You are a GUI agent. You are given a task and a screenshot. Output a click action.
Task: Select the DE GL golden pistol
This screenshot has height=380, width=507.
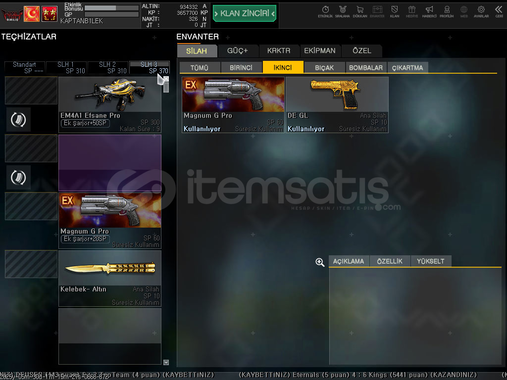tap(337, 105)
